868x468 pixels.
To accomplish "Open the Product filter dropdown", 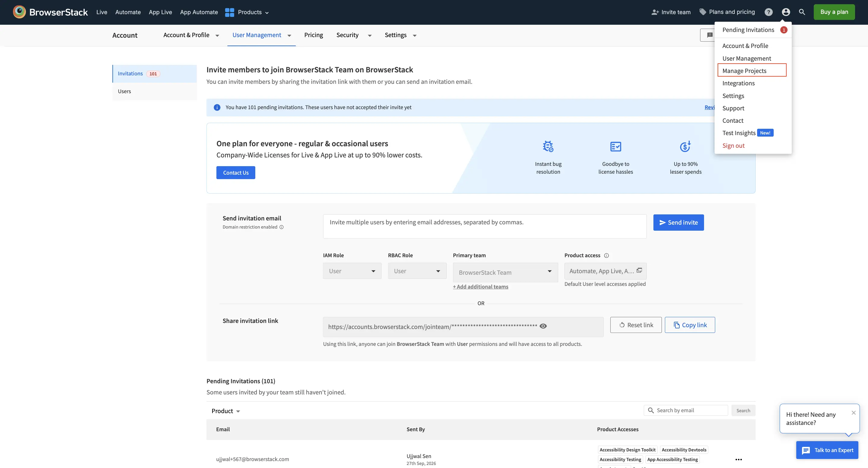I will pos(225,411).
